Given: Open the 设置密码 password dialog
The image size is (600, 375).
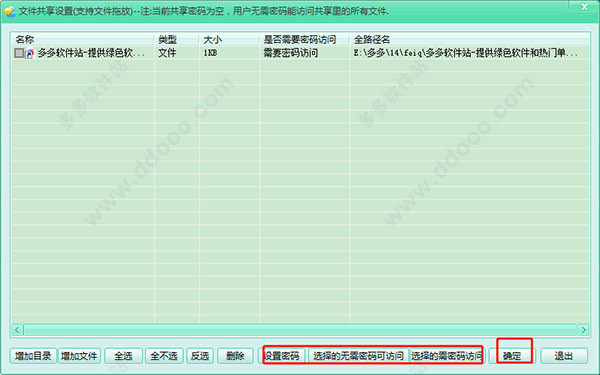Looking at the screenshot, I should (x=284, y=356).
